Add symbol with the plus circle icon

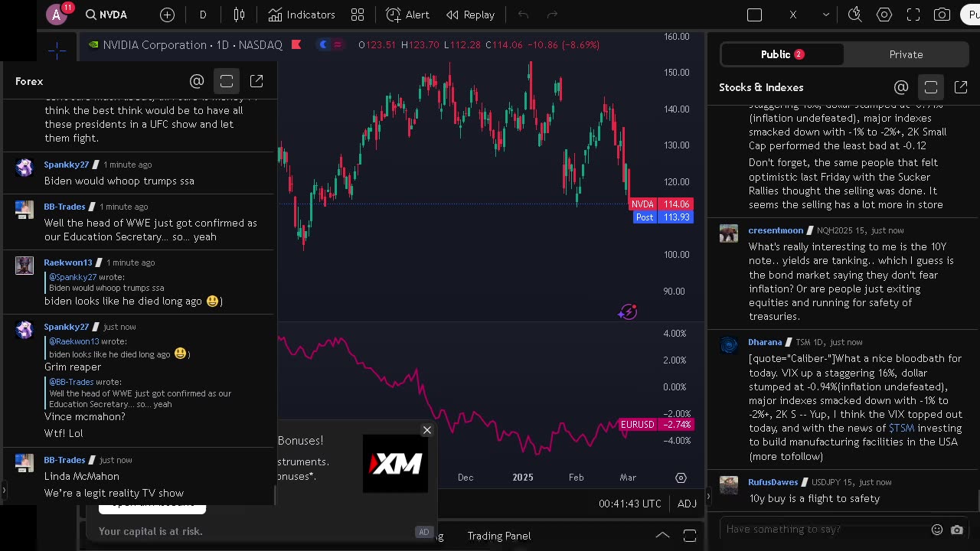(167, 15)
